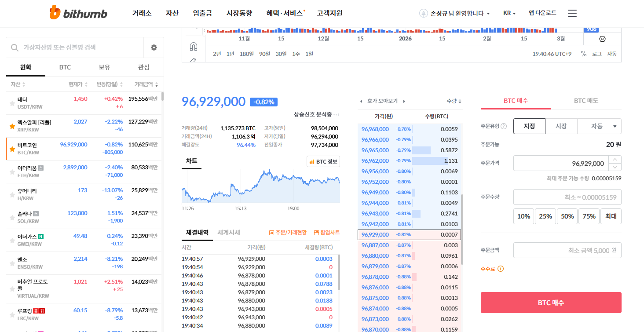The width and height of the screenshot is (644, 332).
Task: Click the 주문가격 up stepper arrow
Action: pos(615,160)
